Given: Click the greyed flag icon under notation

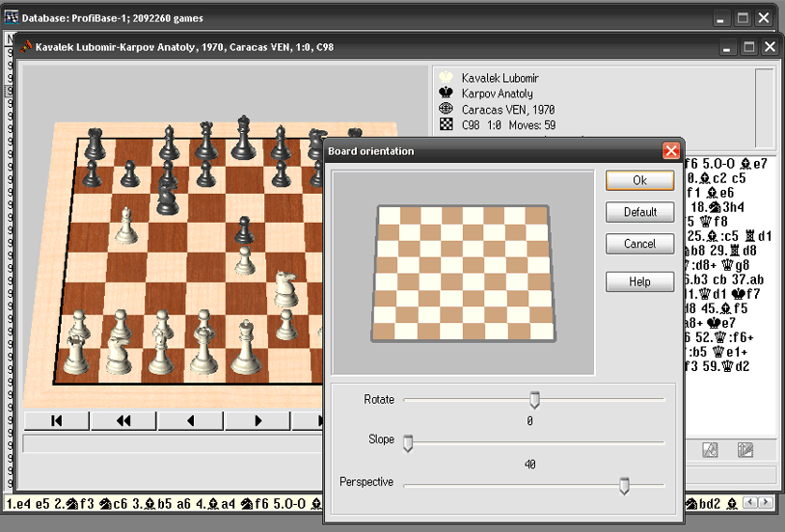Looking at the screenshot, I should [710, 450].
